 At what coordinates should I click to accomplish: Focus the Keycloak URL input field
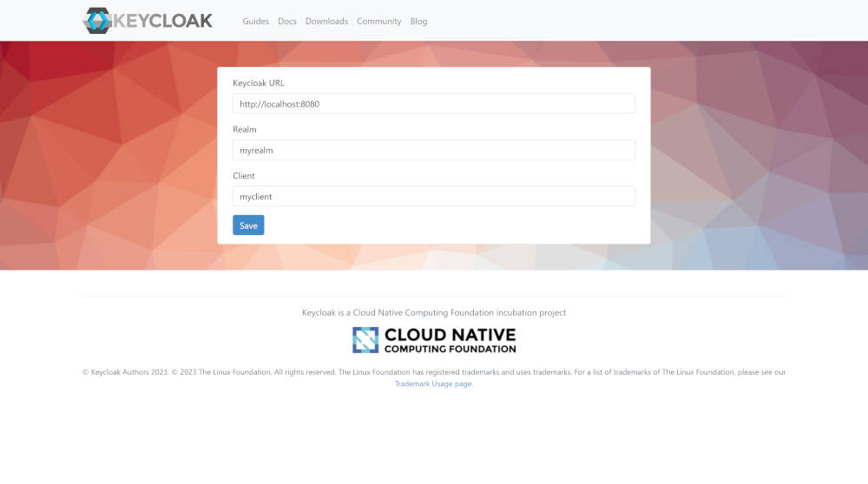pos(433,103)
